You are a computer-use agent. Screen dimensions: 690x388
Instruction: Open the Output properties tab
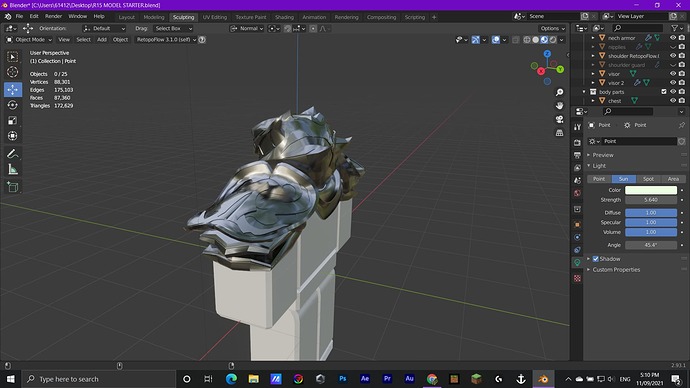(x=577, y=155)
